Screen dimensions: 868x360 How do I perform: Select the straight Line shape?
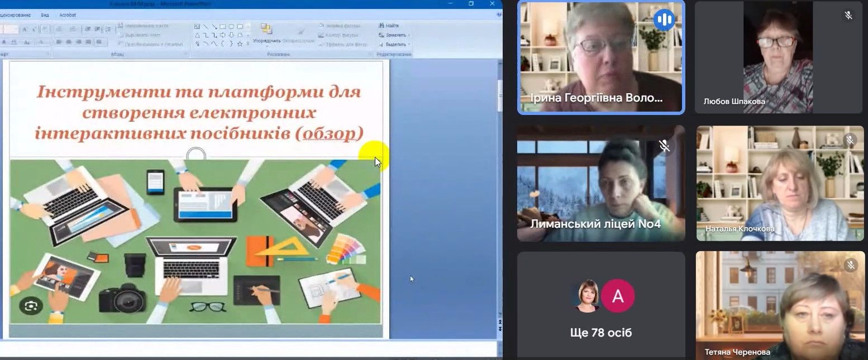coord(206,26)
